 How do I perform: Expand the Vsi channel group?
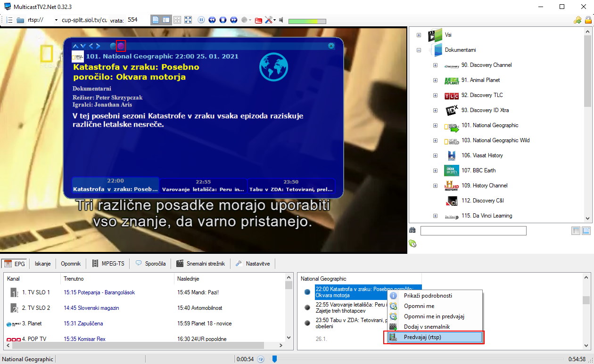[419, 35]
